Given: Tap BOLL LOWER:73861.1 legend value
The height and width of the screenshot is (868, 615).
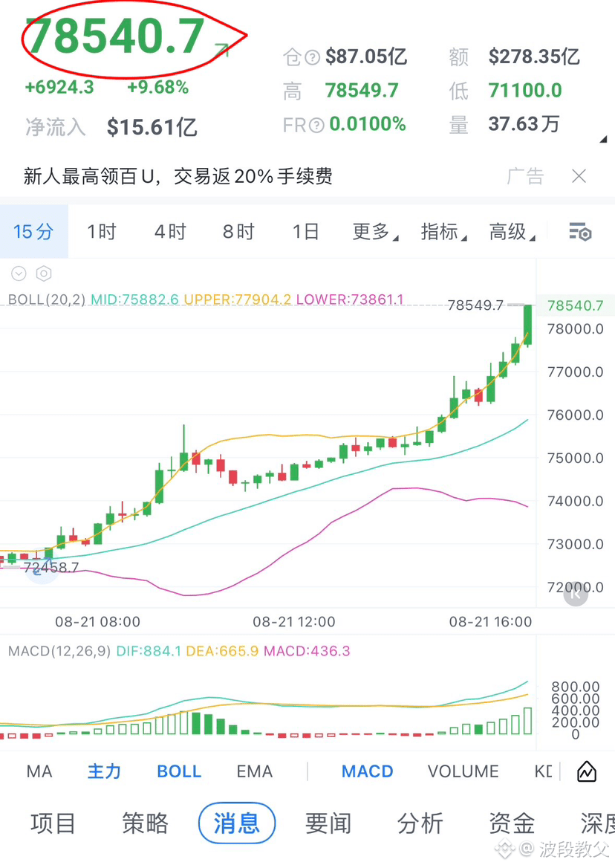Looking at the screenshot, I should click(350, 299).
